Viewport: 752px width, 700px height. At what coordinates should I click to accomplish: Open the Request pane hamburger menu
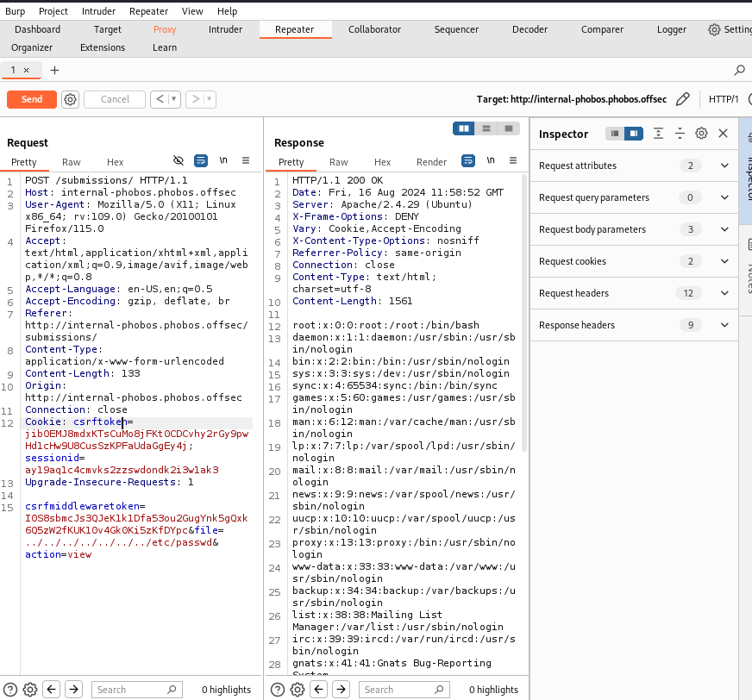click(x=246, y=161)
